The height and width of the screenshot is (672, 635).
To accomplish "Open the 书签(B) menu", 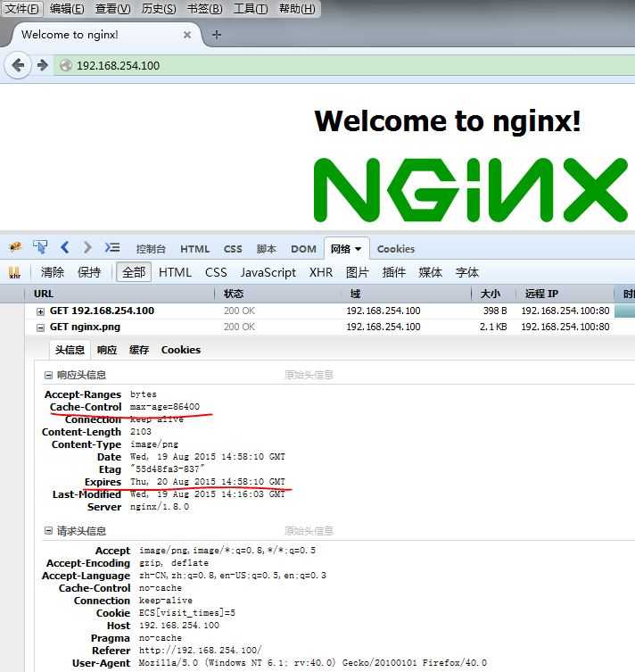I will pyautogui.click(x=204, y=9).
